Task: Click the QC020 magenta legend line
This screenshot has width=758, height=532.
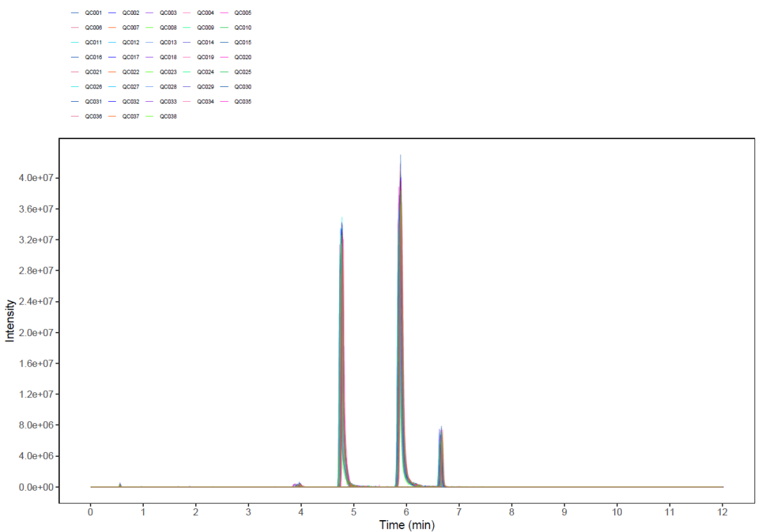Action: tap(225, 58)
